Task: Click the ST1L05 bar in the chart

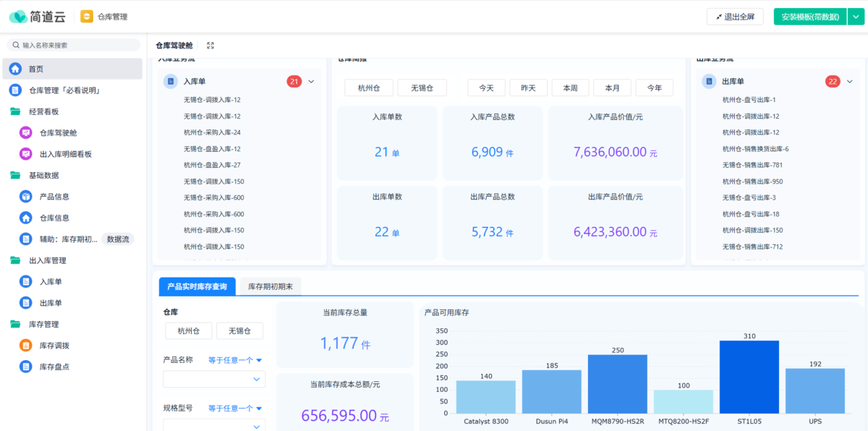Action: click(x=749, y=376)
